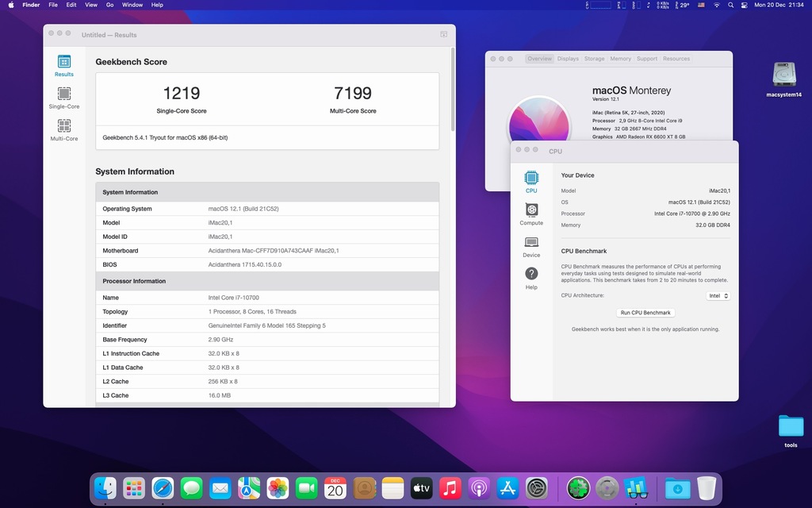Click the CPU usage graph in menu bar
812x508 pixels.
600,5
